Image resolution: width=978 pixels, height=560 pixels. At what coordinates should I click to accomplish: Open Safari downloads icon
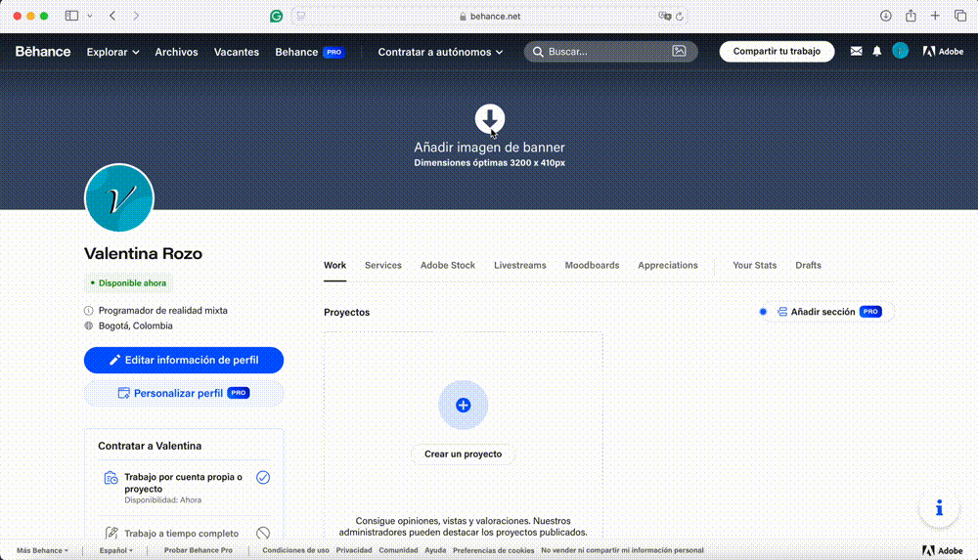point(886,16)
